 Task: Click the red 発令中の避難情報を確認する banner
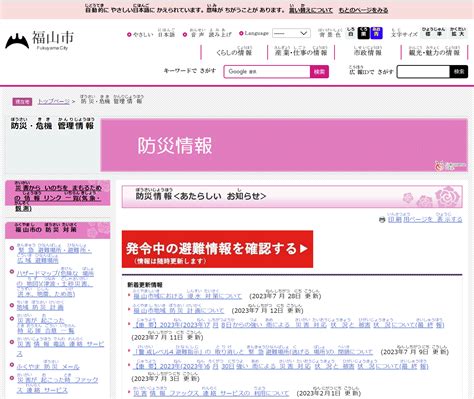pyautogui.click(x=217, y=249)
